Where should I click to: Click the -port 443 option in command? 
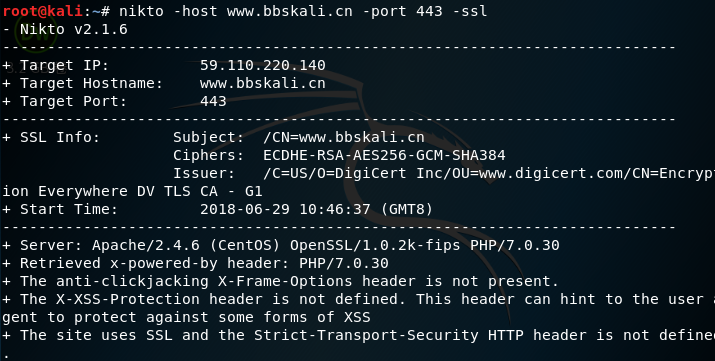402,10
